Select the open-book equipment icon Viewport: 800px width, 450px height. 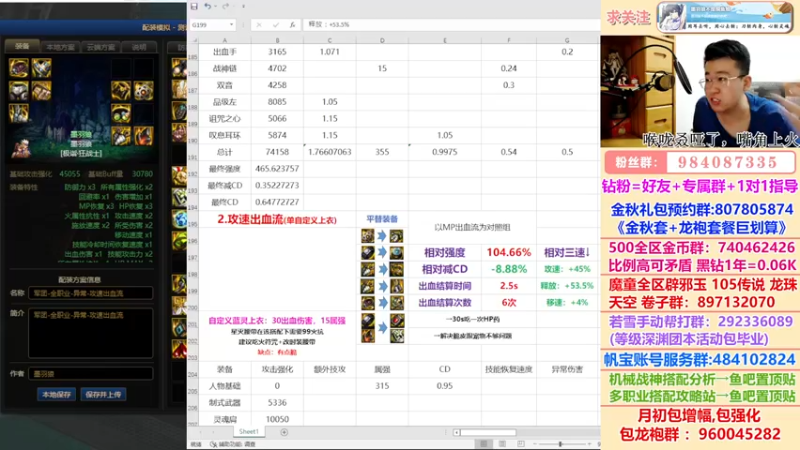tap(41, 91)
